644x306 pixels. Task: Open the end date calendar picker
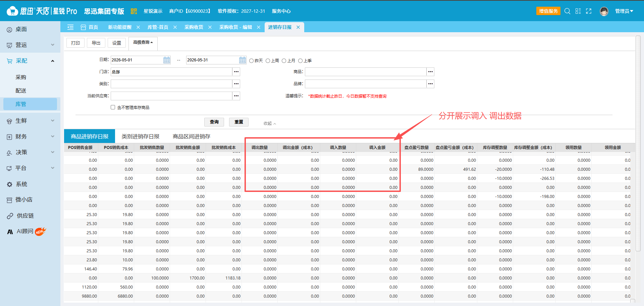(x=243, y=60)
